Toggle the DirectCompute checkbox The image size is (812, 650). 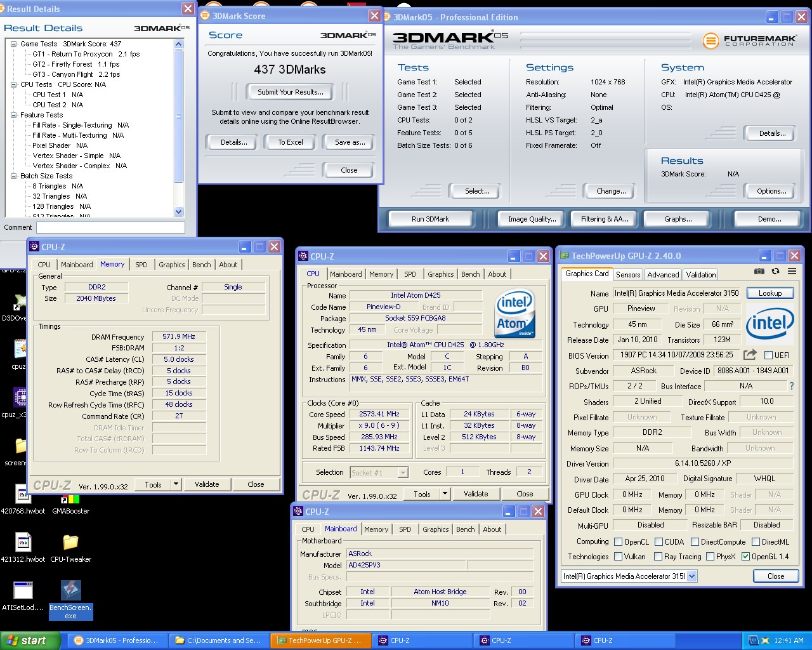click(695, 541)
